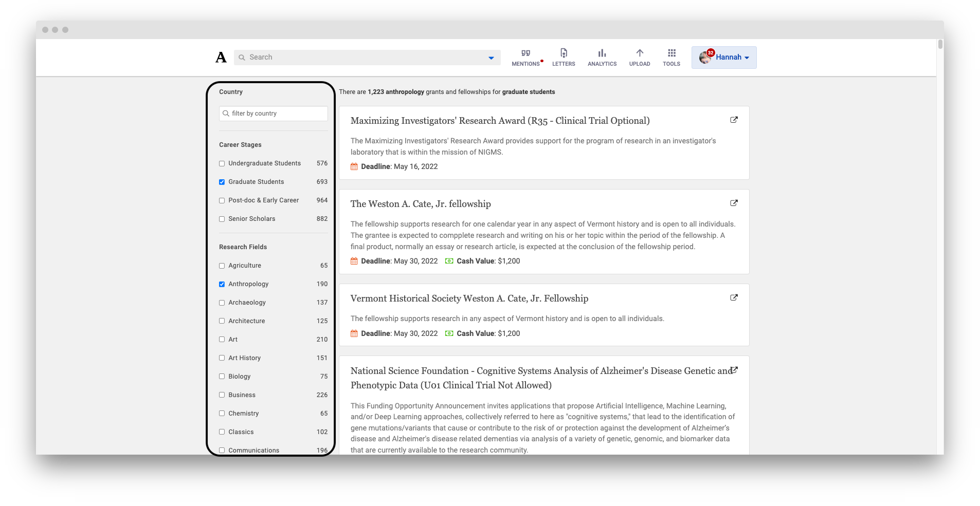Click the calendar icon beside Deadline May 16, 2022
The image size is (980, 506).
pos(354,166)
